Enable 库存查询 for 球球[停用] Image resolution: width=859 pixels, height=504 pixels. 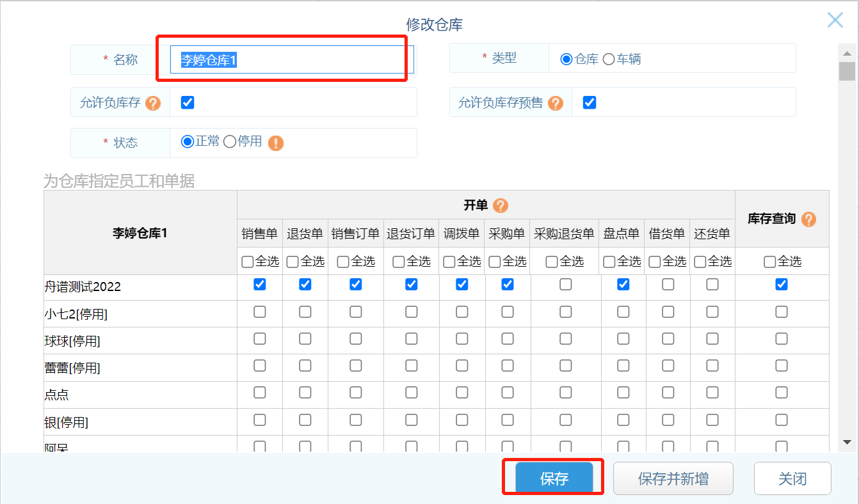[782, 338]
